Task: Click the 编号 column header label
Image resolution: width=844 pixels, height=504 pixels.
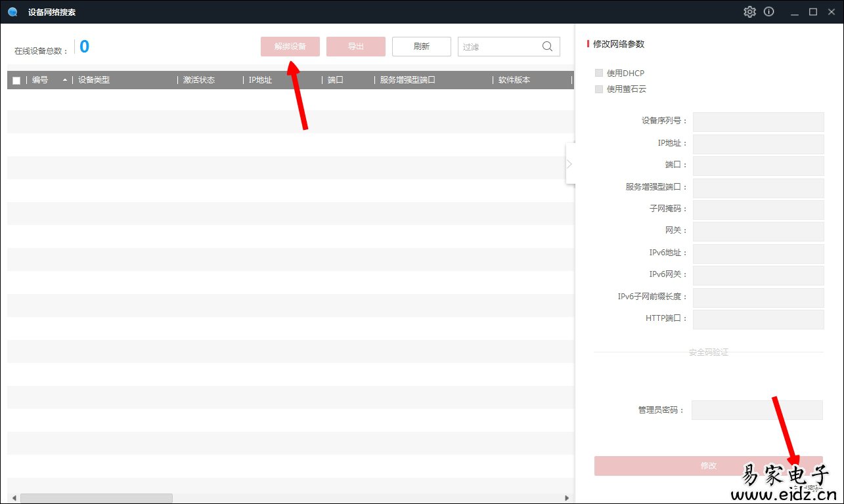Action: pyautogui.click(x=40, y=80)
